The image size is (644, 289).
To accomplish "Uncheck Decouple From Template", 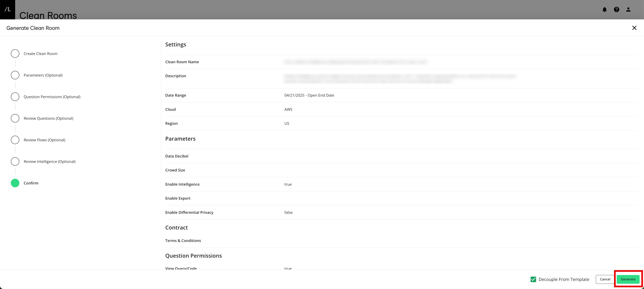I will point(534,279).
